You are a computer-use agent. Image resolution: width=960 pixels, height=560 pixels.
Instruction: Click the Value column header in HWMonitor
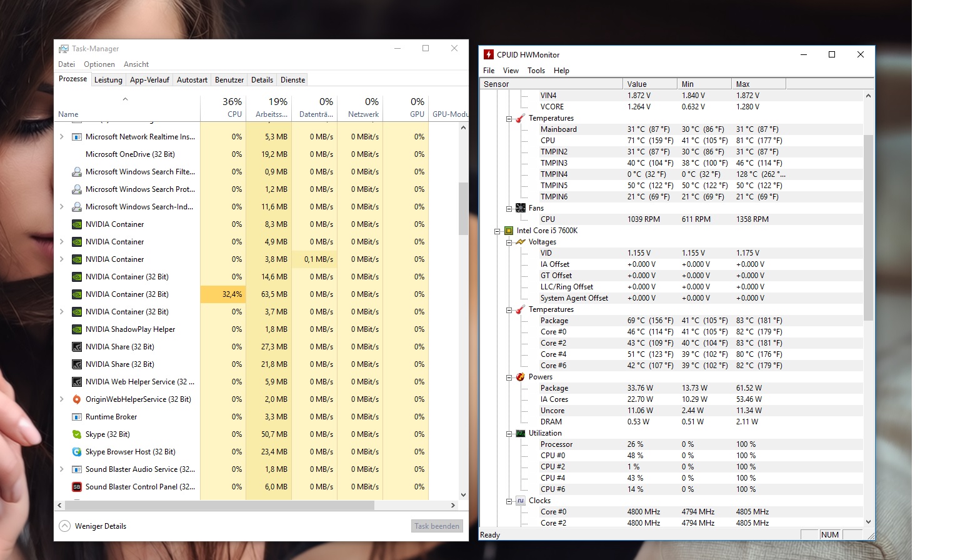(650, 84)
